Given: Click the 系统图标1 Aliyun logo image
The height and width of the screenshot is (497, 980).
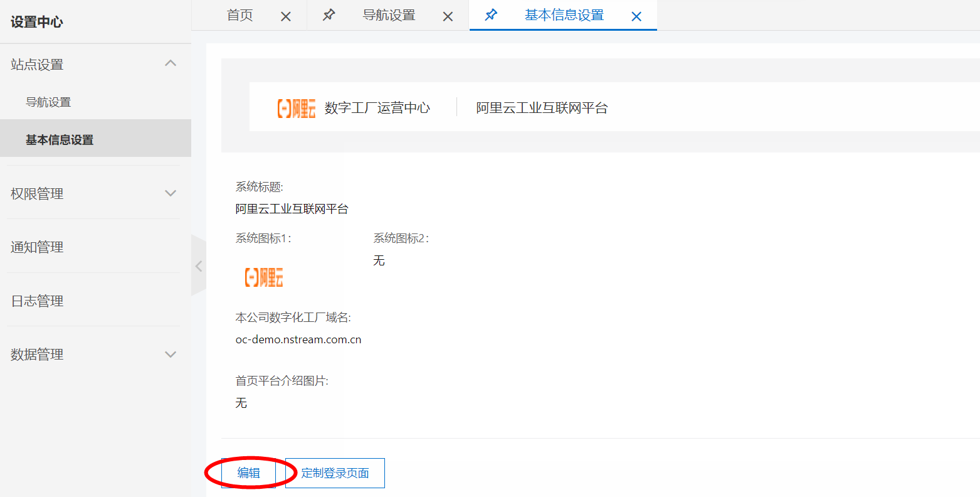Looking at the screenshot, I should point(264,277).
